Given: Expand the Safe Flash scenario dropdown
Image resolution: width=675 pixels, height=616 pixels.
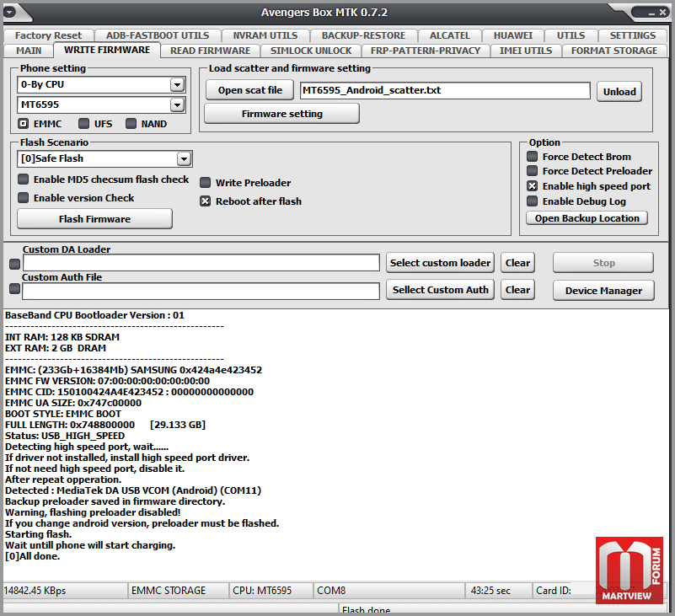Looking at the screenshot, I should click(x=184, y=158).
